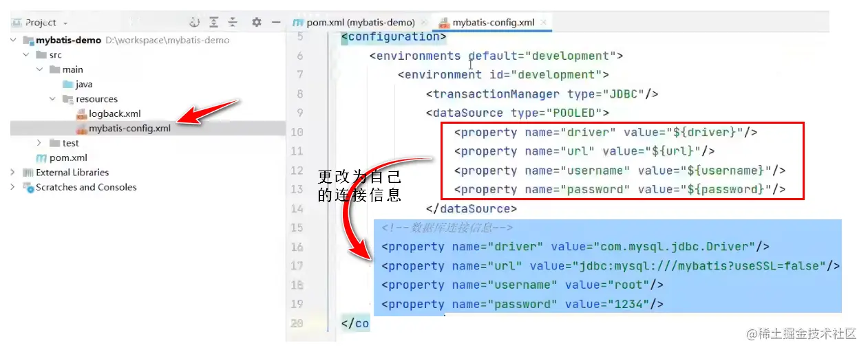This screenshot has width=868, height=352.
Task: Collapse the resources folder chevron
Action: pos(52,99)
